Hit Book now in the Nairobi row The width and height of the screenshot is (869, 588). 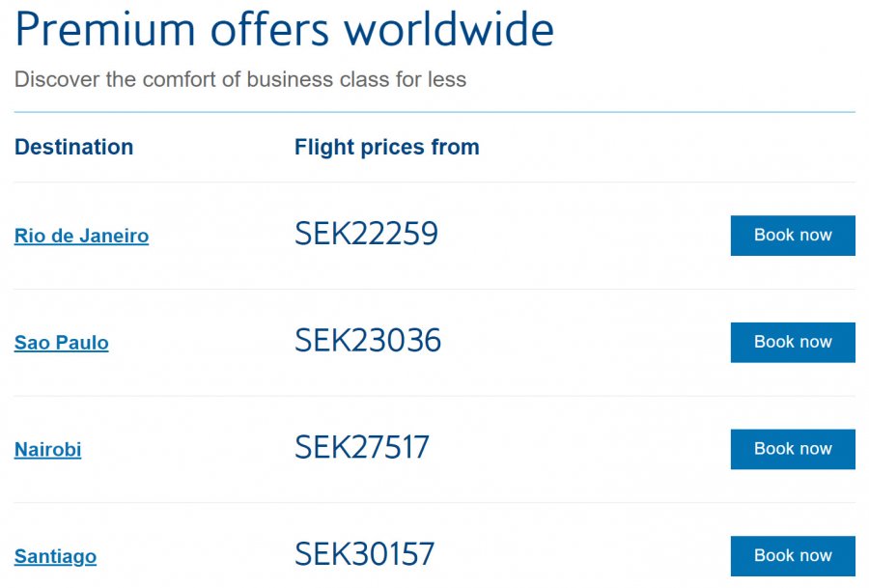(792, 449)
